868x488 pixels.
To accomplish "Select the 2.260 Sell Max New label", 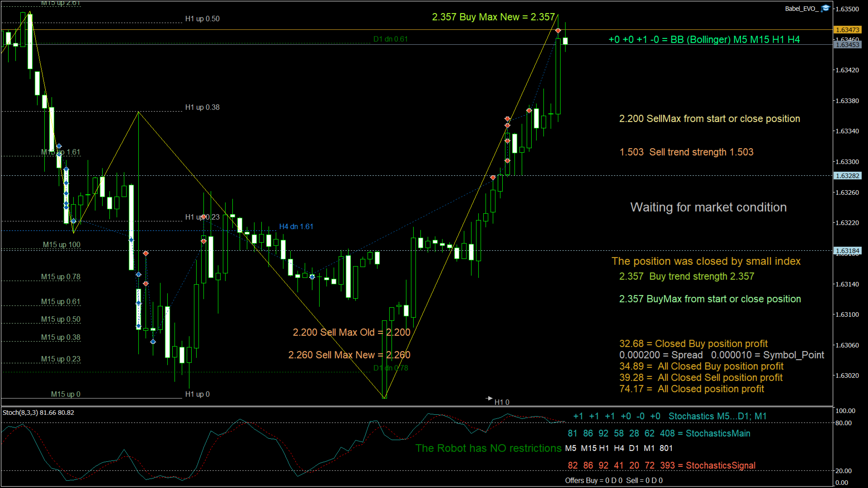I will tap(349, 355).
